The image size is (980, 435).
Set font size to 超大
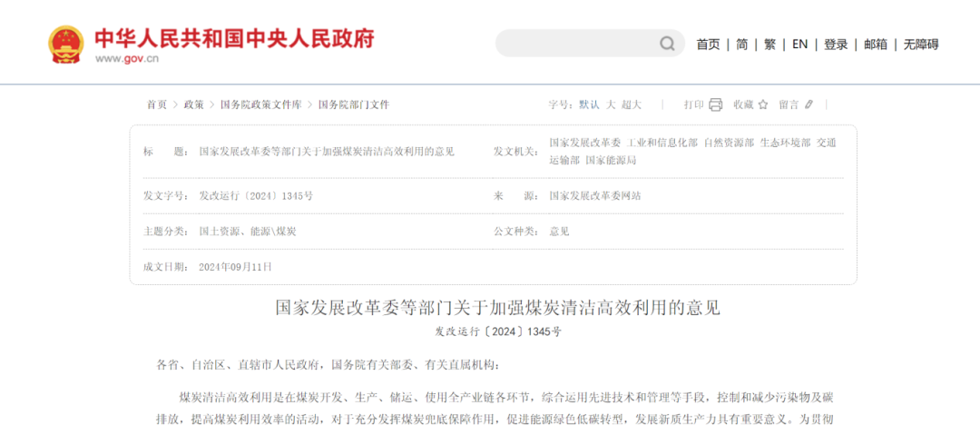(x=632, y=104)
